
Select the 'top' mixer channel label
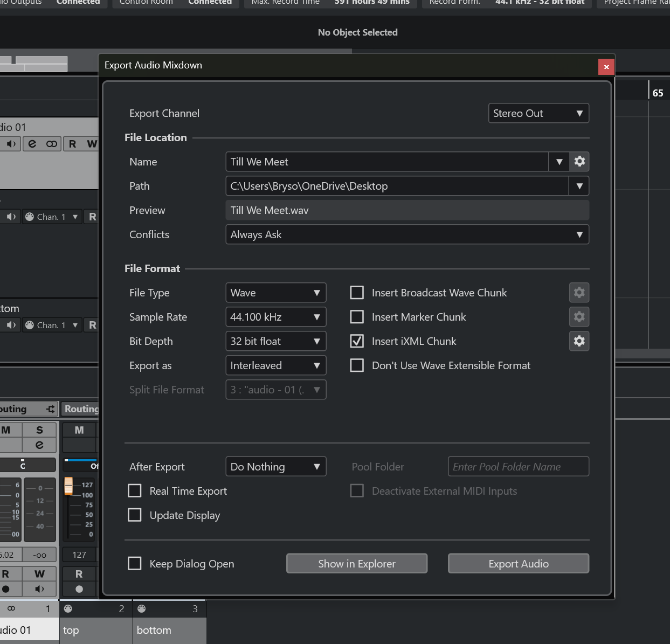click(x=71, y=630)
